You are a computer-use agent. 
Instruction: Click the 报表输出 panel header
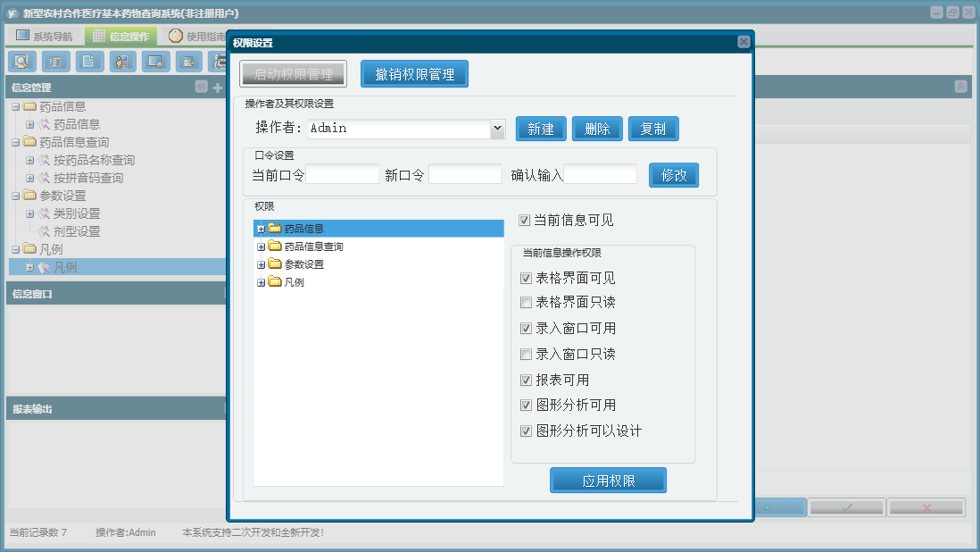(x=116, y=408)
